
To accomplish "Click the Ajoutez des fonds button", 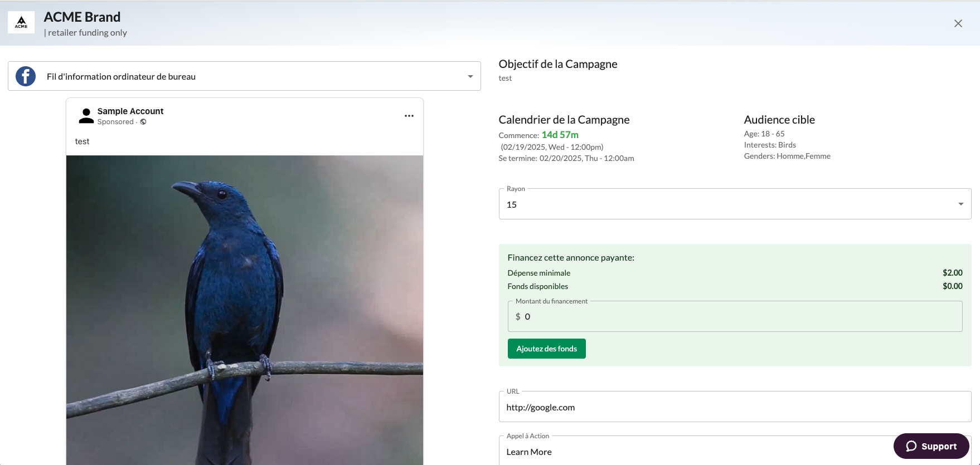I will pos(547,349).
